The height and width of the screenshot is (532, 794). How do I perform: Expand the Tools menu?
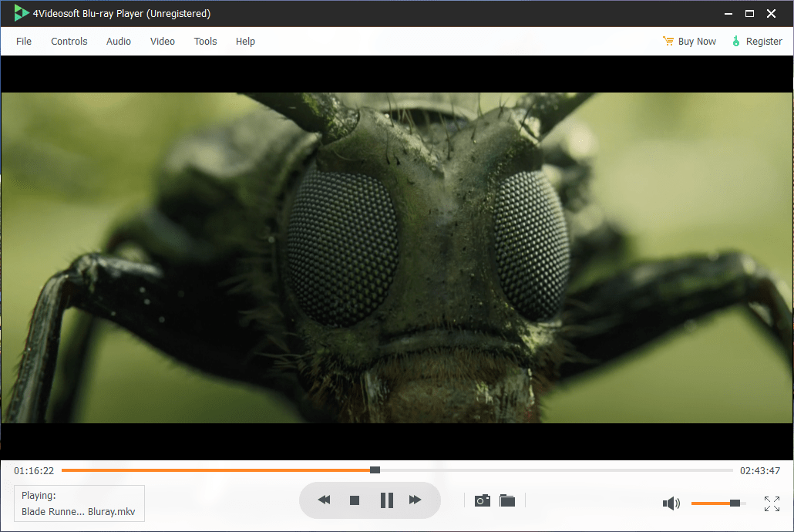pos(205,42)
